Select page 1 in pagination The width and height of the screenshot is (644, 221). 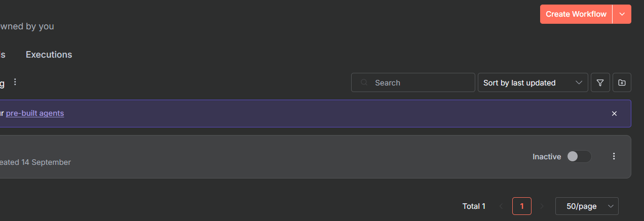[521, 206]
